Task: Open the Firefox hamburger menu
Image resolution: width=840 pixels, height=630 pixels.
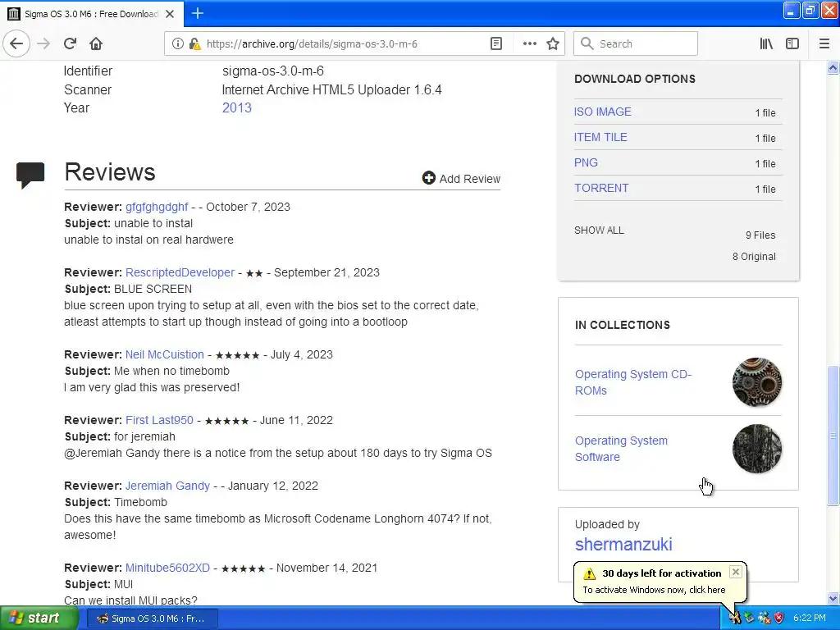Action: 824,44
